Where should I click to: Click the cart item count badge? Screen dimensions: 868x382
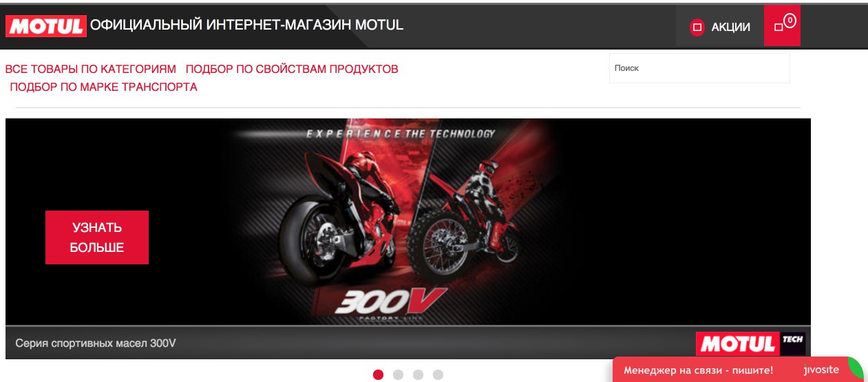(x=790, y=21)
